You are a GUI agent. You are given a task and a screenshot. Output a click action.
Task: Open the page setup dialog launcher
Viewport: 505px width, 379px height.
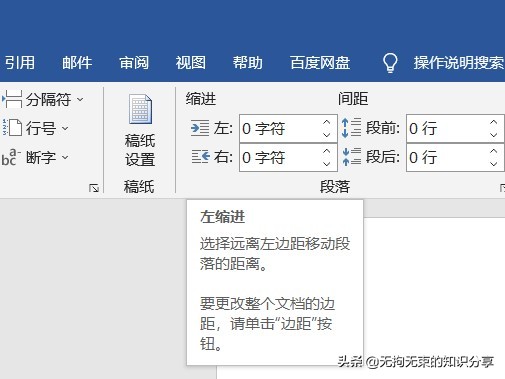point(94,188)
